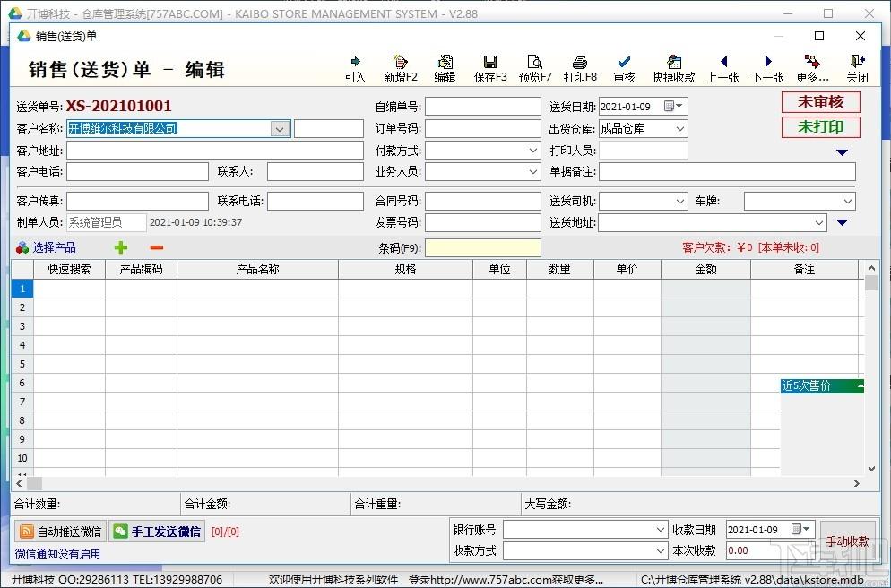The image size is (891, 588).
Task: Open the 银行账号 bank account dropdown
Action: [660, 530]
